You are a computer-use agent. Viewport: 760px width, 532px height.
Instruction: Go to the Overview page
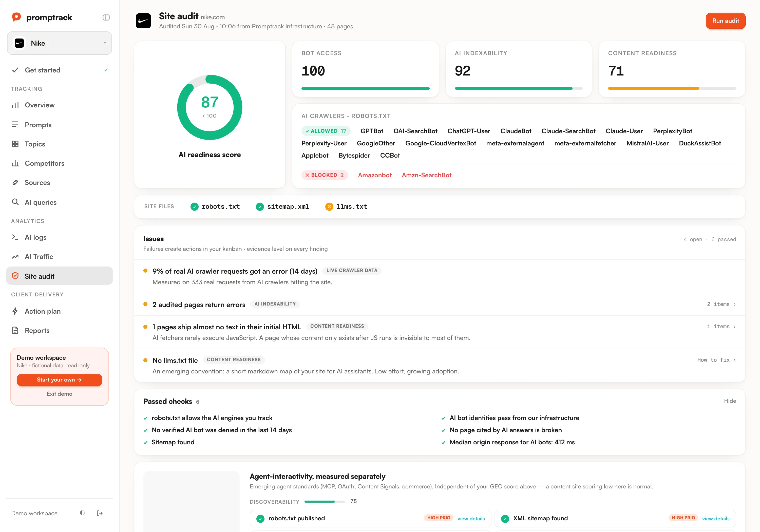click(60, 105)
